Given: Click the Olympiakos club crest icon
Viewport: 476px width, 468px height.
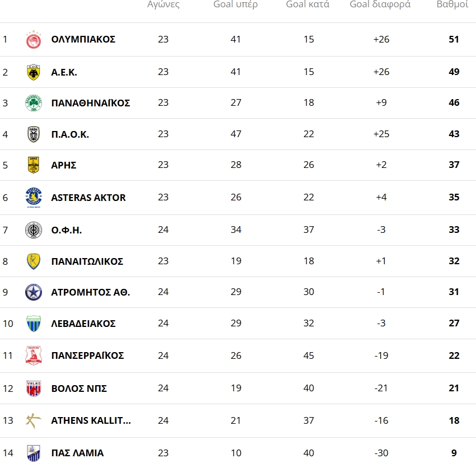Looking at the screenshot, I should pos(34,40).
